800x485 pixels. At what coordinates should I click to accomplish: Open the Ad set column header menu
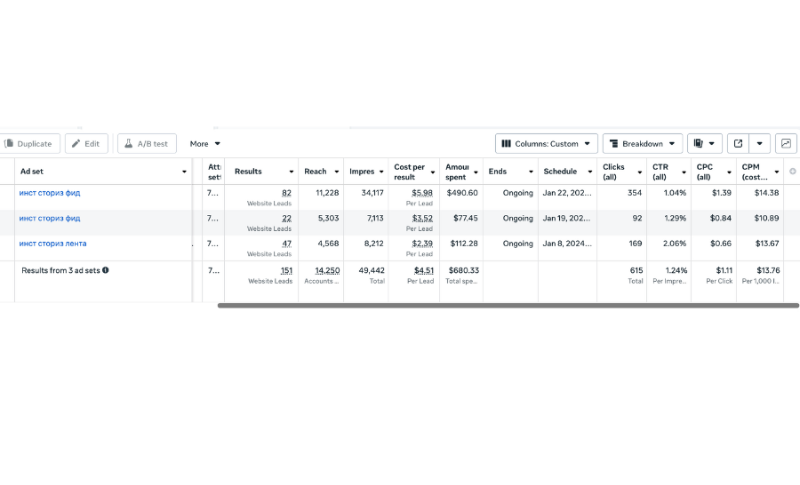click(x=184, y=172)
